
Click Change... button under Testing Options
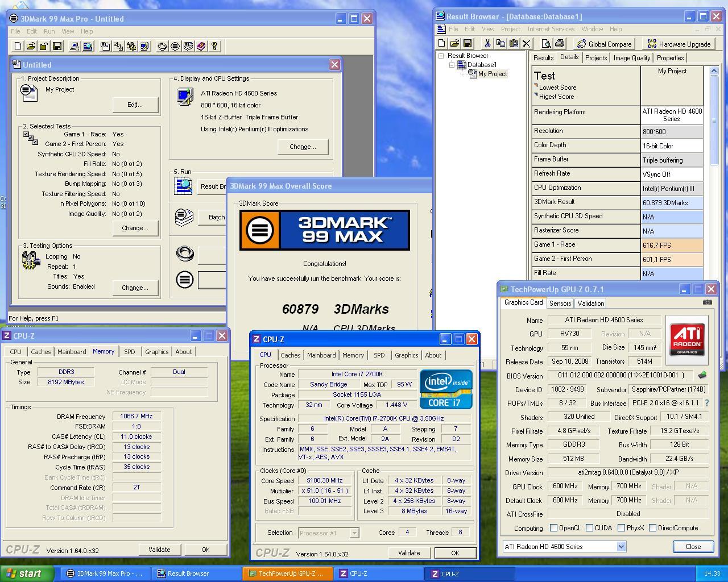(135, 288)
